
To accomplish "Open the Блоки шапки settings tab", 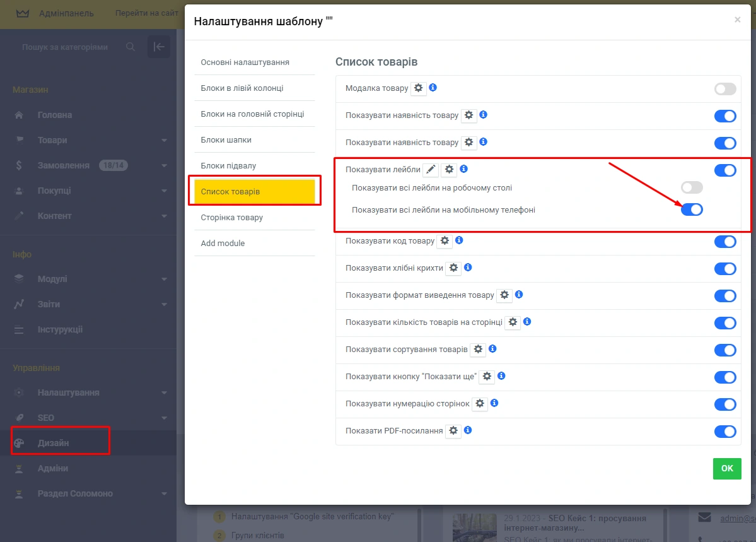I will point(226,140).
